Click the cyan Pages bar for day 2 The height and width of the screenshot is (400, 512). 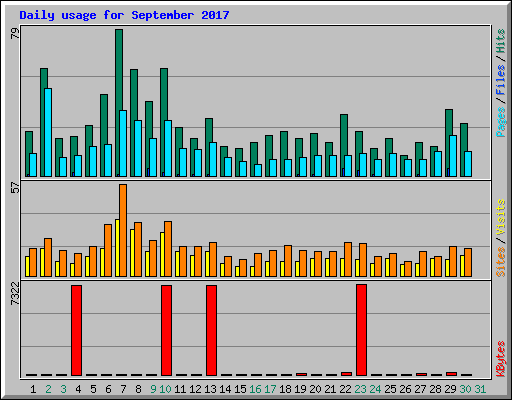click(x=48, y=132)
